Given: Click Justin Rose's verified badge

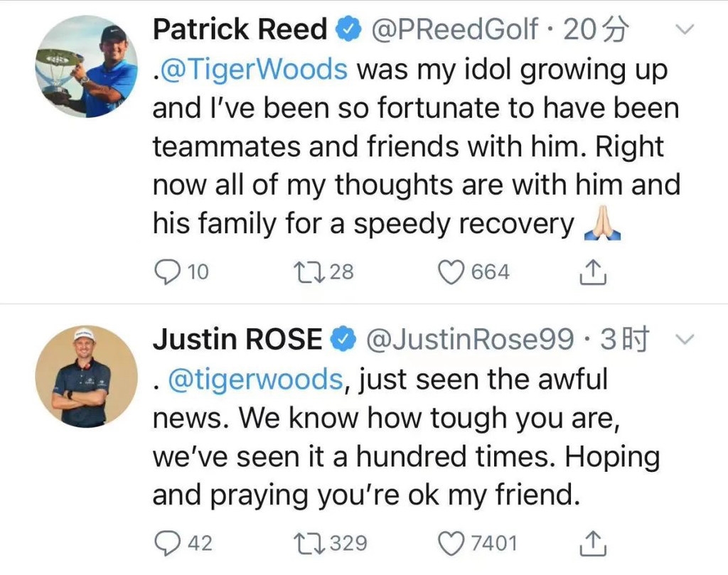Looking at the screenshot, I should [344, 341].
